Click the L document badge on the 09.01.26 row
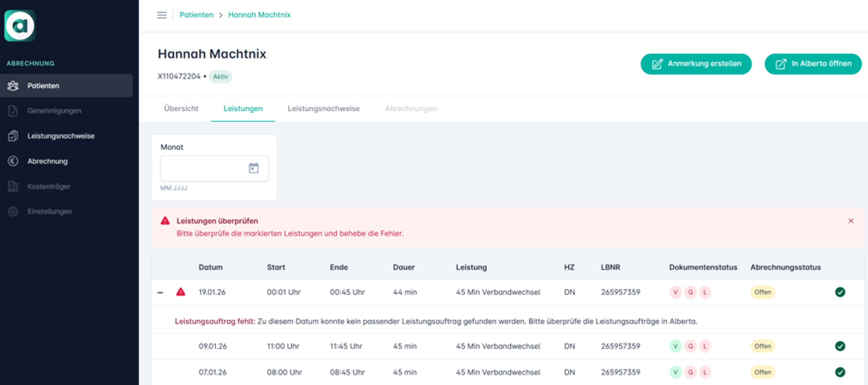This screenshot has width=868, height=385. point(705,346)
